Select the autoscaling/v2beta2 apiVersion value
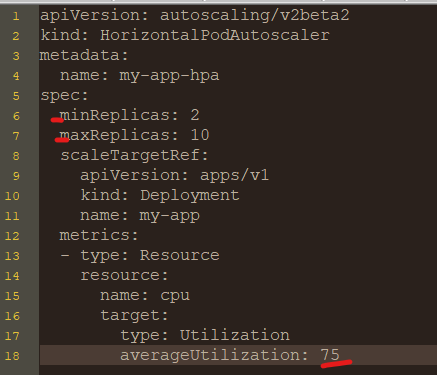This screenshot has width=437, height=375. click(x=255, y=15)
